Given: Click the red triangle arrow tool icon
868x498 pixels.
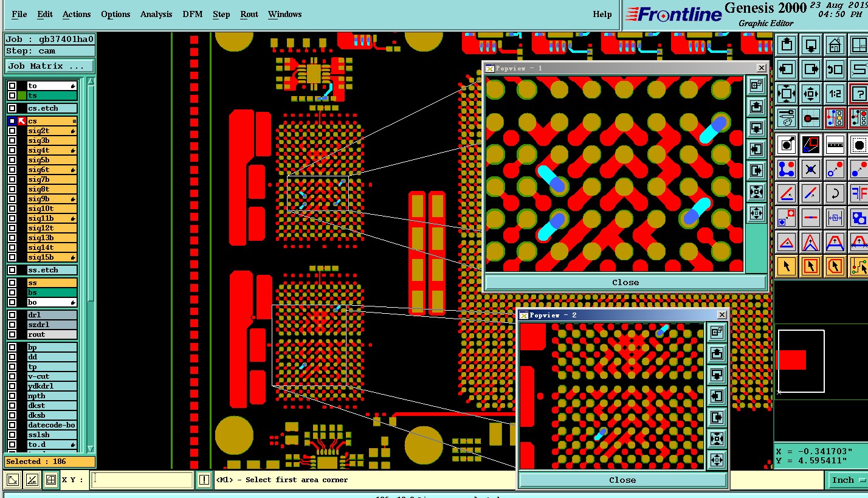Looking at the screenshot, I should [787, 242].
